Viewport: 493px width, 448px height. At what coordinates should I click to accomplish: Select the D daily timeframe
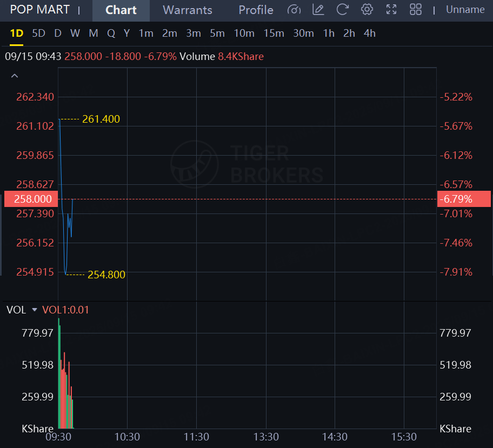(x=58, y=34)
